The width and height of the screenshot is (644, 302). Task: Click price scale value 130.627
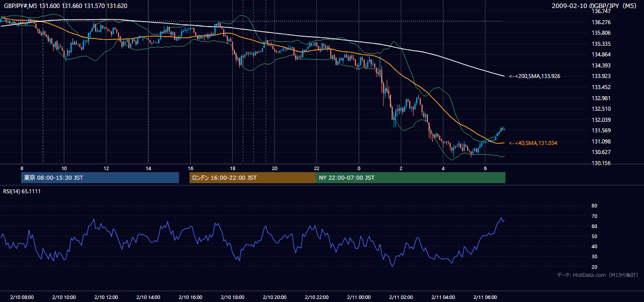click(x=601, y=153)
